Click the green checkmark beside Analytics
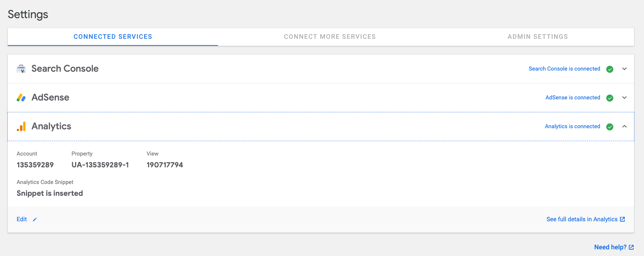Image resolution: width=644 pixels, height=256 pixels. coord(610,127)
